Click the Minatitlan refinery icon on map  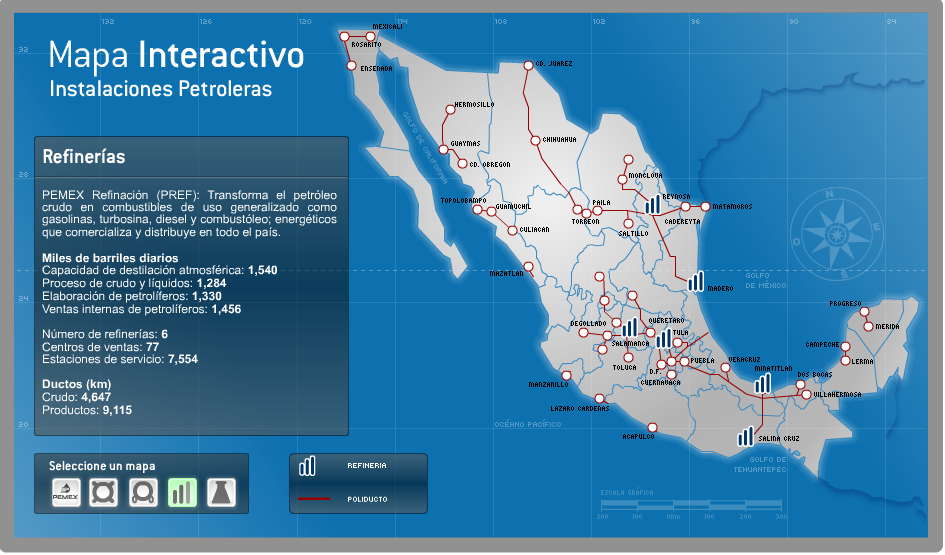763,384
